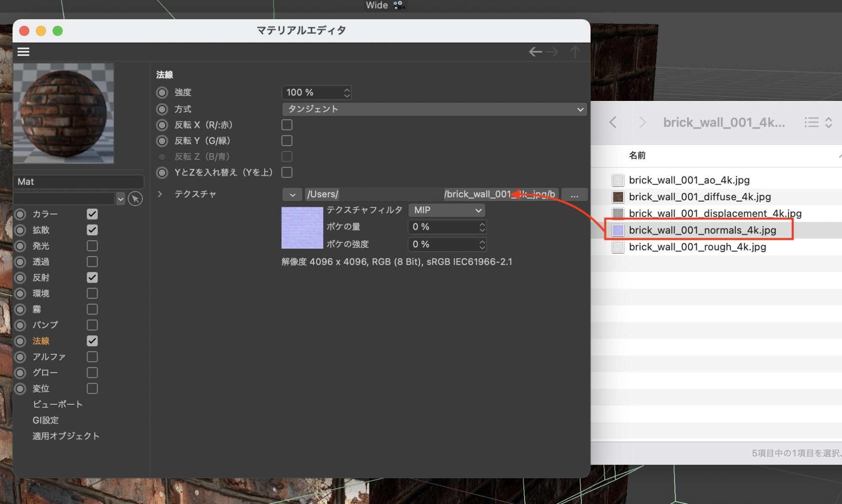Select the カラー channel
Viewport: 842px width, 504px height.
tap(45, 214)
